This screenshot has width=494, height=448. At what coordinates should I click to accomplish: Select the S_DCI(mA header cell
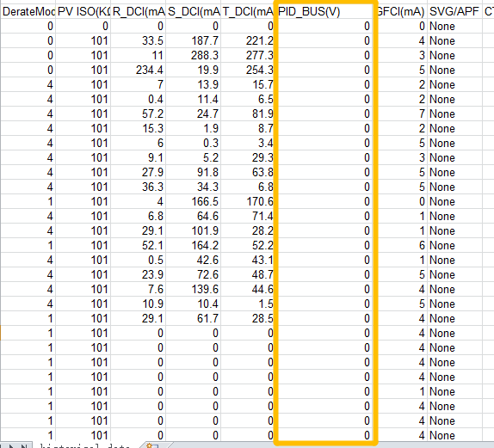(194, 12)
